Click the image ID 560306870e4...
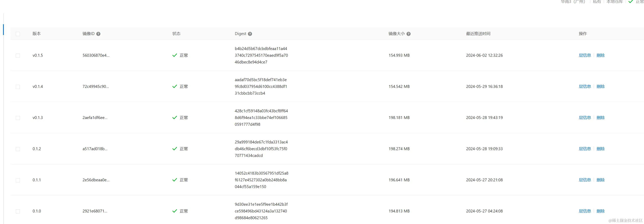The height and width of the screenshot is (224, 644). tap(96, 55)
